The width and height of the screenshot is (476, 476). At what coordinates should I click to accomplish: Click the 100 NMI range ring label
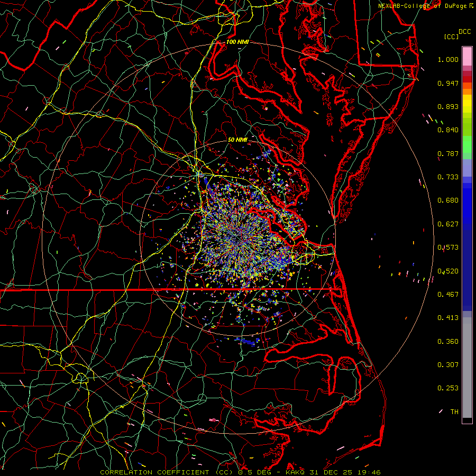tap(237, 42)
